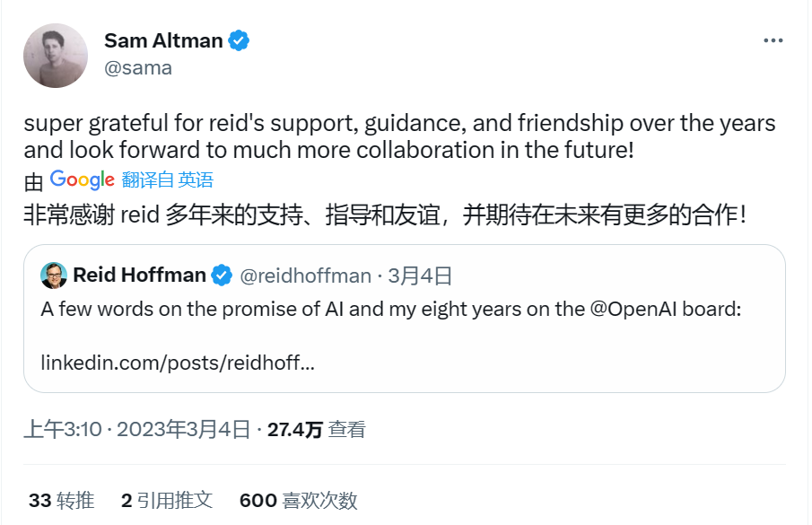Viewport: 812px width, 525px height.
Task: Show the 33 转推 retweets list
Action: coord(61,500)
